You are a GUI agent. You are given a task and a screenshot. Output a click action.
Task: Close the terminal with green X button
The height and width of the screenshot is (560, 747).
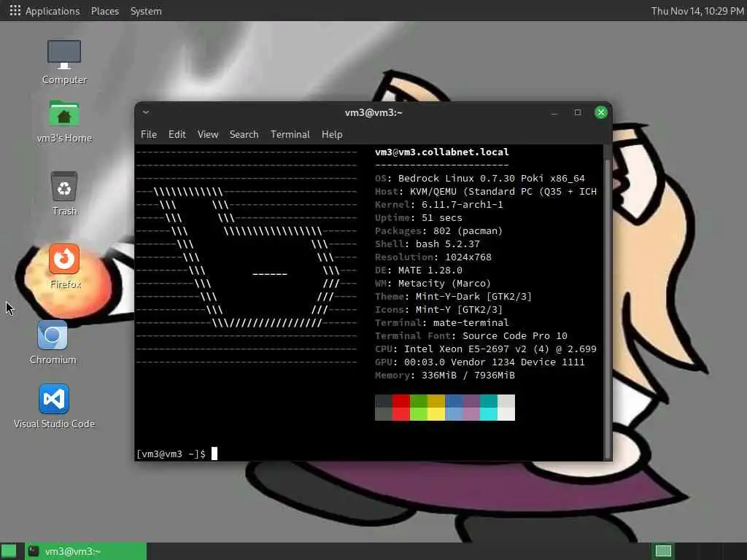[601, 112]
